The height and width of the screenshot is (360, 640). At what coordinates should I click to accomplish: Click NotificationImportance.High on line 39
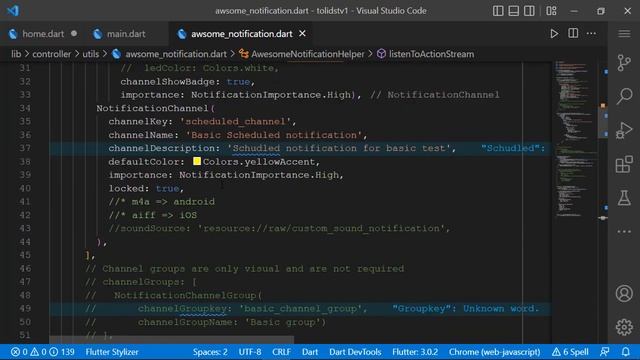pos(259,175)
